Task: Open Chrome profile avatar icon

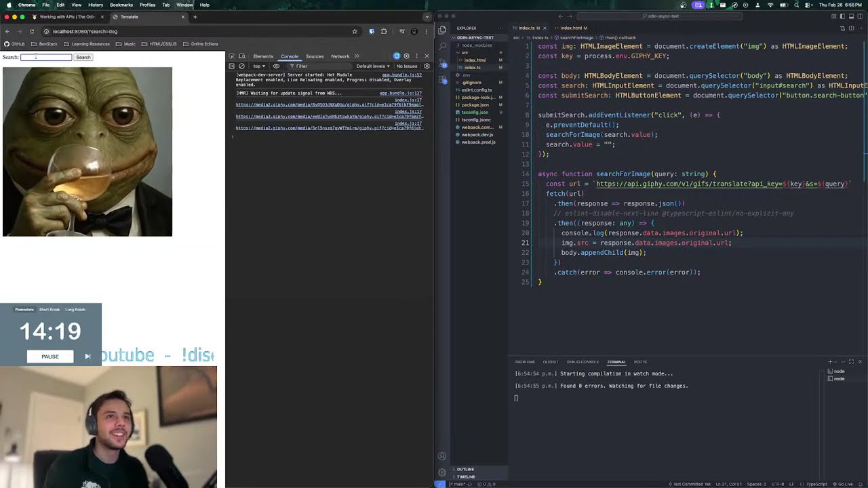Action: tap(414, 31)
